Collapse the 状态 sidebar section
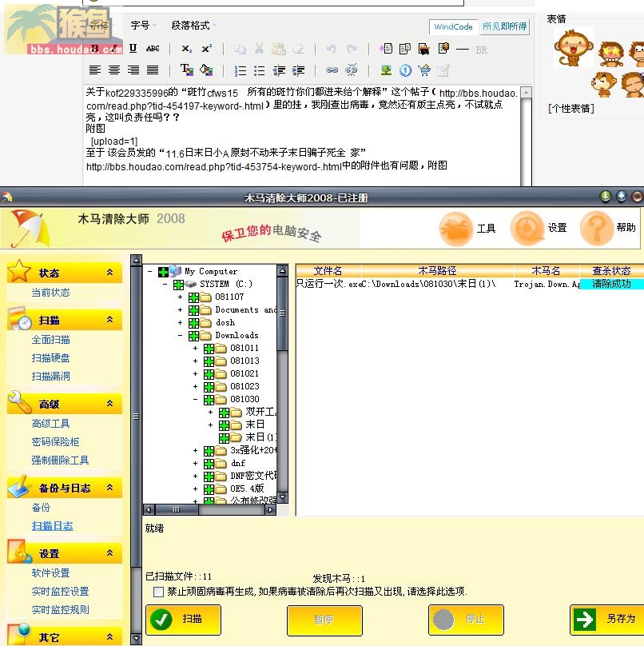The width and height of the screenshot is (644, 646). click(109, 273)
